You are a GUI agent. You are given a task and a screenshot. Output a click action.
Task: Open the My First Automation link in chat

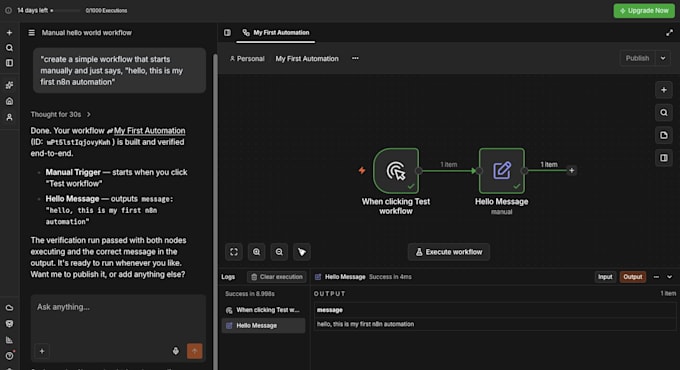point(150,131)
